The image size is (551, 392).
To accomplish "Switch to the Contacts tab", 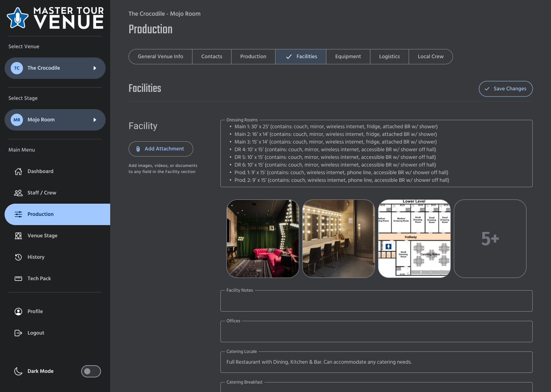I will click(212, 57).
